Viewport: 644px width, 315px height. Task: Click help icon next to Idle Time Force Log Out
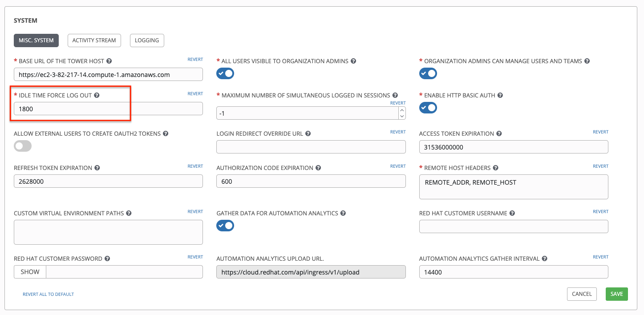tap(97, 96)
